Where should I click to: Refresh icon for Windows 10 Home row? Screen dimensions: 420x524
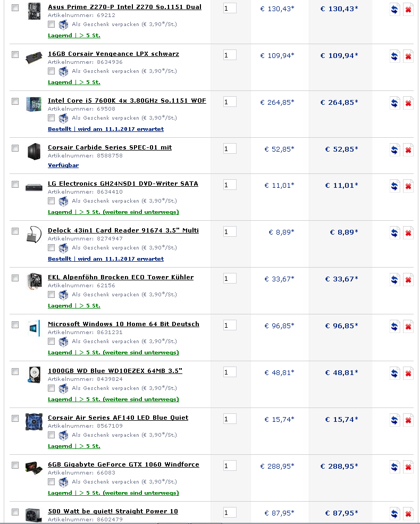(x=394, y=326)
